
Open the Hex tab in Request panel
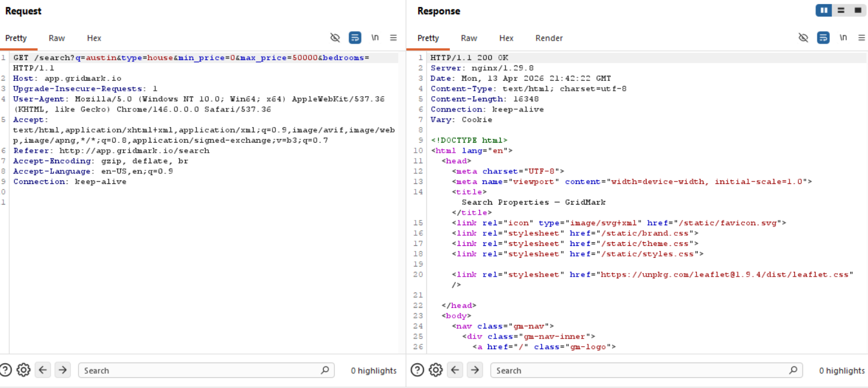(94, 38)
